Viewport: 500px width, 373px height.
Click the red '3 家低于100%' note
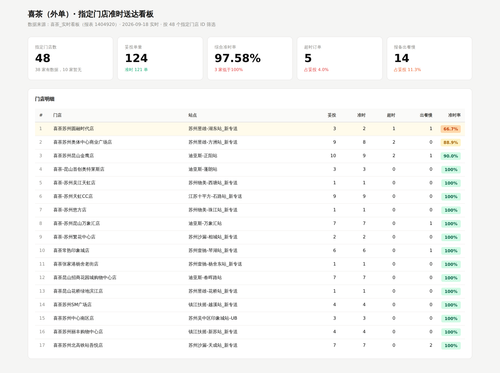(229, 70)
